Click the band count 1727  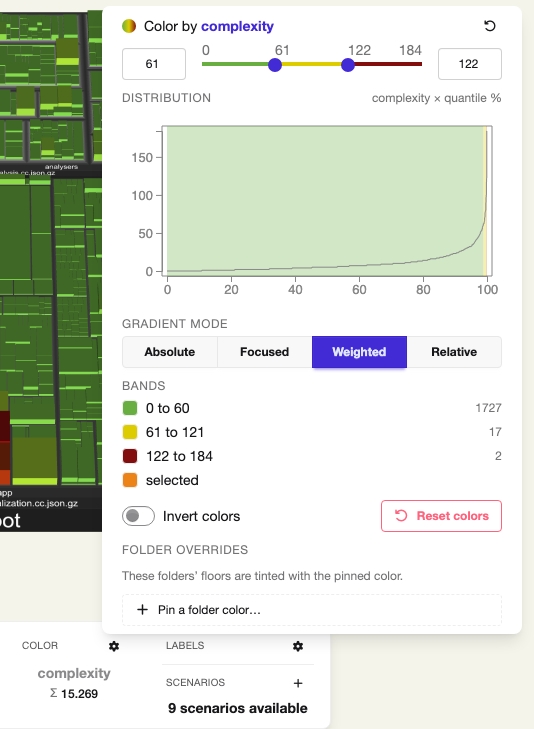point(488,408)
